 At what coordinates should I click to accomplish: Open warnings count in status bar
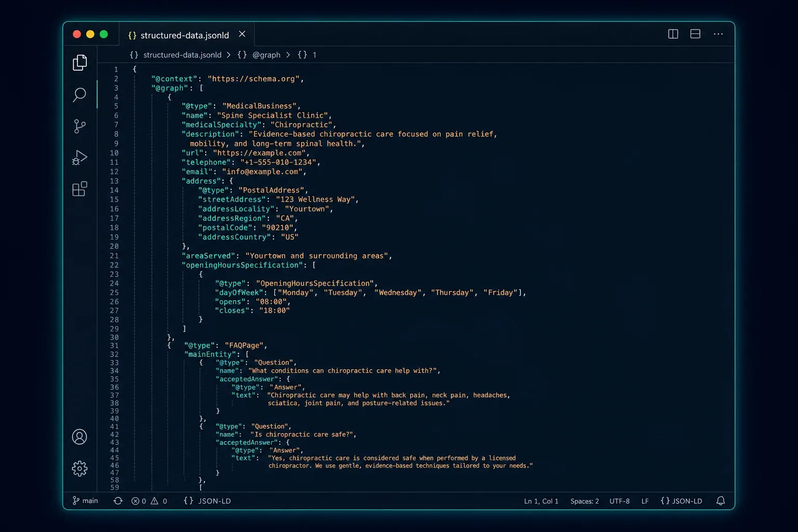(159, 501)
